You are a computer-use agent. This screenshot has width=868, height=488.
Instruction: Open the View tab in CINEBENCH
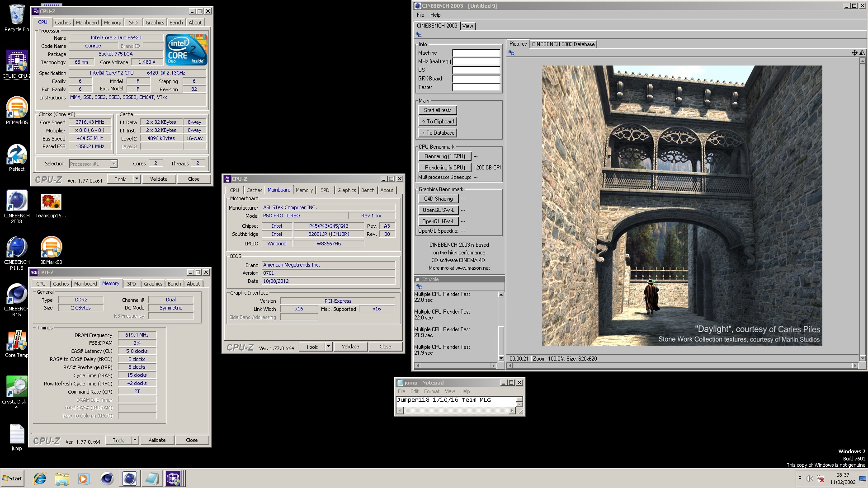[x=468, y=26]
